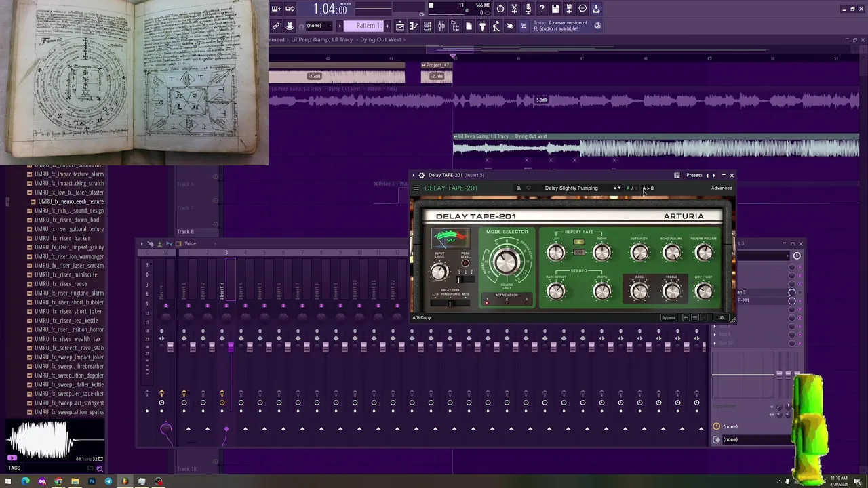This screenshot has height=488, width=868.
Task: Click the Lil Peep Dying Out West audio clip
Action: 656,144
